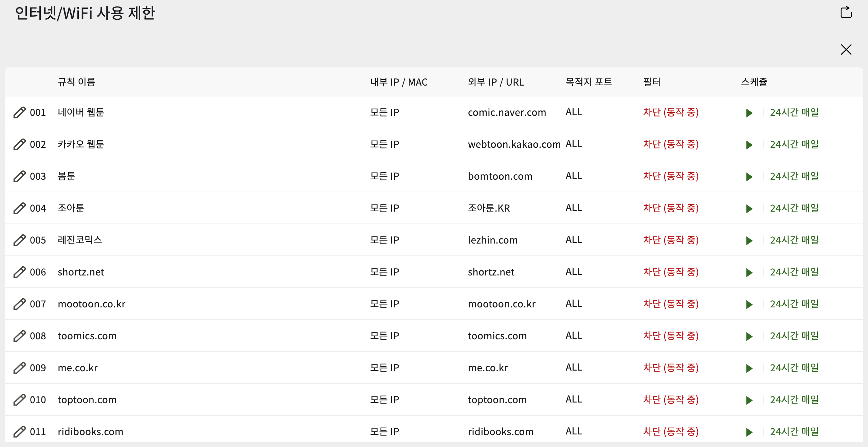
Task: Edit rule 005 레진코믹스 pencil icon
Action: (20, 240)
